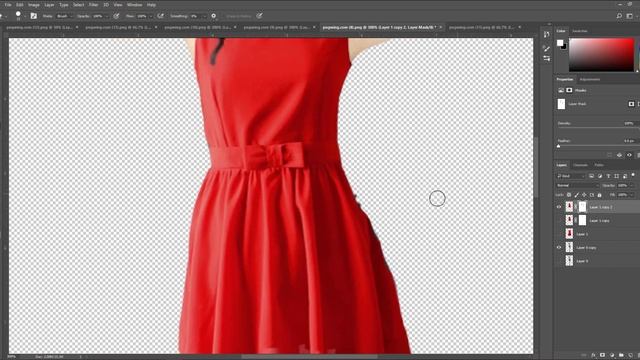This screenshot has height=360, width=640.
Task: Toggle pressure for size icon
Action: [259, 16]
